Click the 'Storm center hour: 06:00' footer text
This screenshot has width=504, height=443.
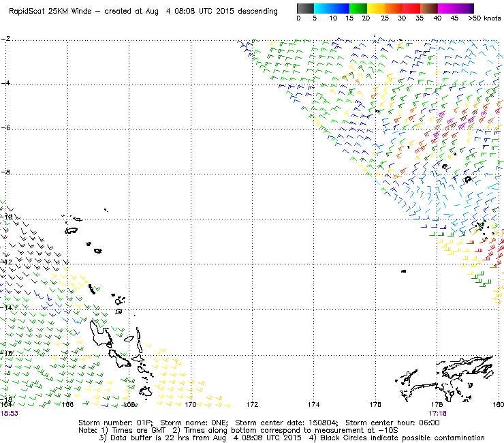[392, 423]
